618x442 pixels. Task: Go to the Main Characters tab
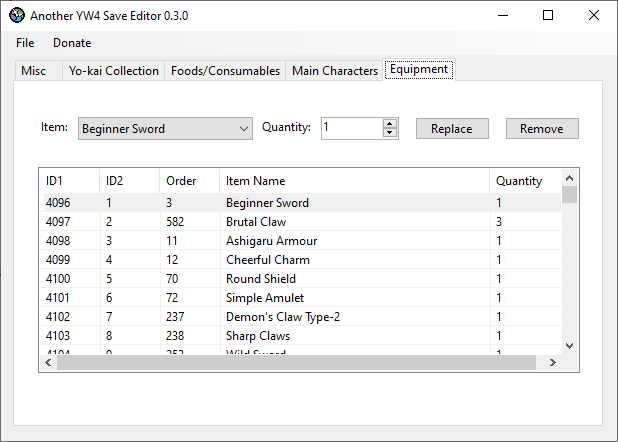(x=334, y=71)
